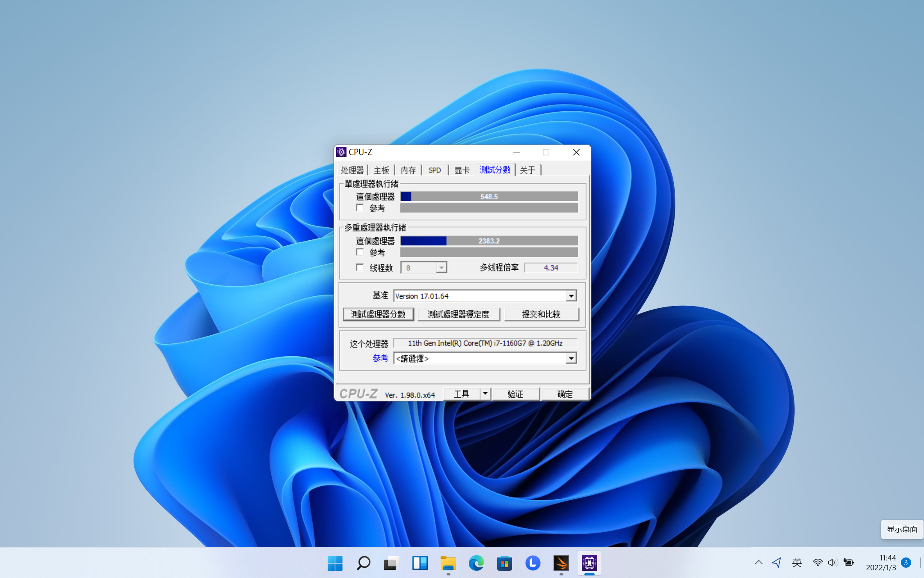Image resolution: width=924 pixels, height=578 pixels.
Task: Switch to SPD tab
Action: tap(435, 170)
